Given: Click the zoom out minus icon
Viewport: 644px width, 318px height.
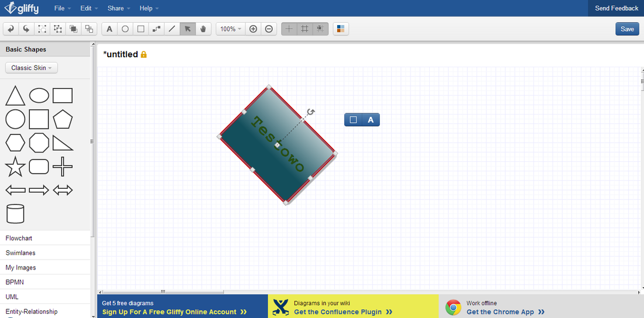Looking at the screenshot, I should 269,29.
